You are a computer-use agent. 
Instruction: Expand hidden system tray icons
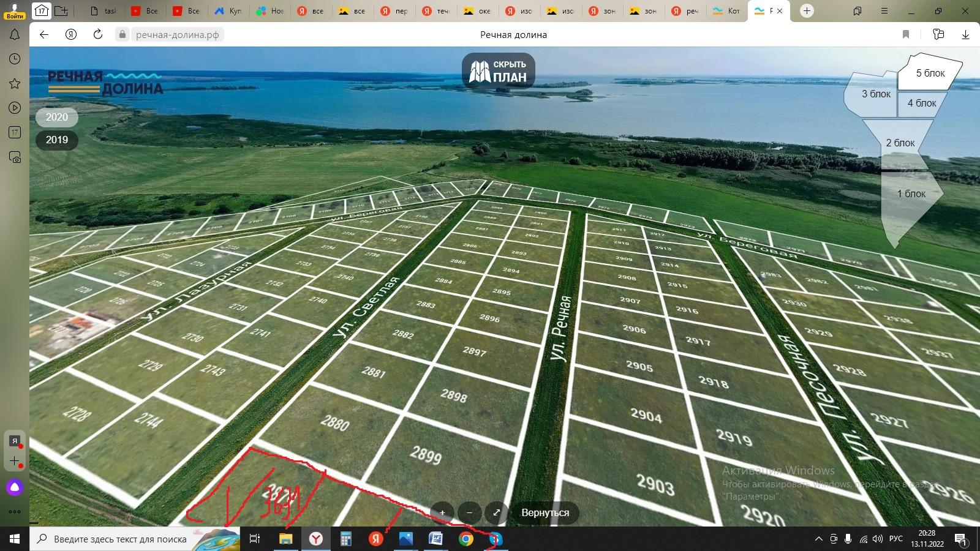tap(819, 539)
